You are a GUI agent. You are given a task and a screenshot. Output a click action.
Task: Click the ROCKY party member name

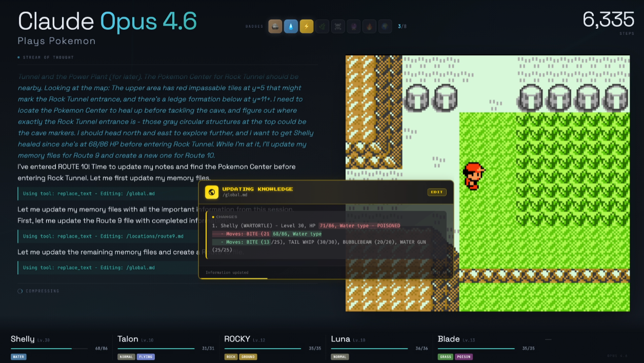[x=237, y=339]
